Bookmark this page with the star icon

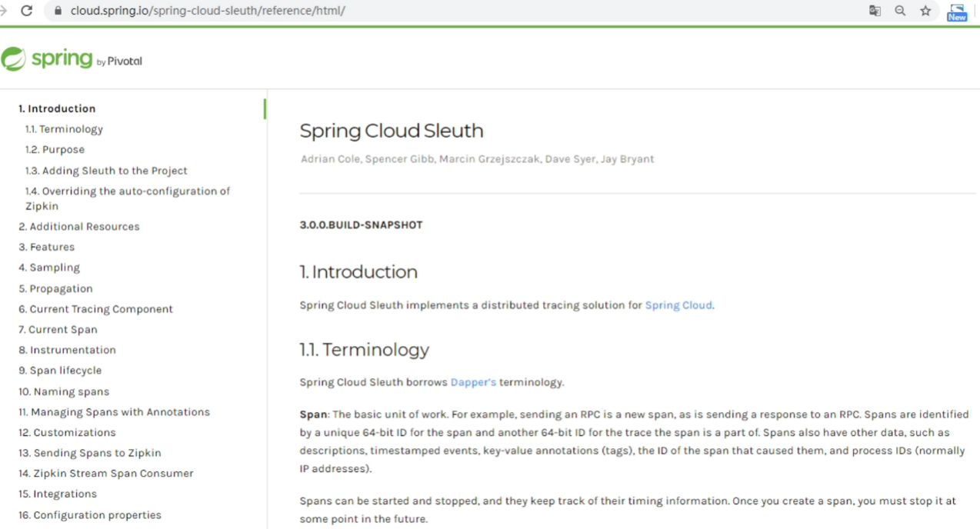pos(925,11)
